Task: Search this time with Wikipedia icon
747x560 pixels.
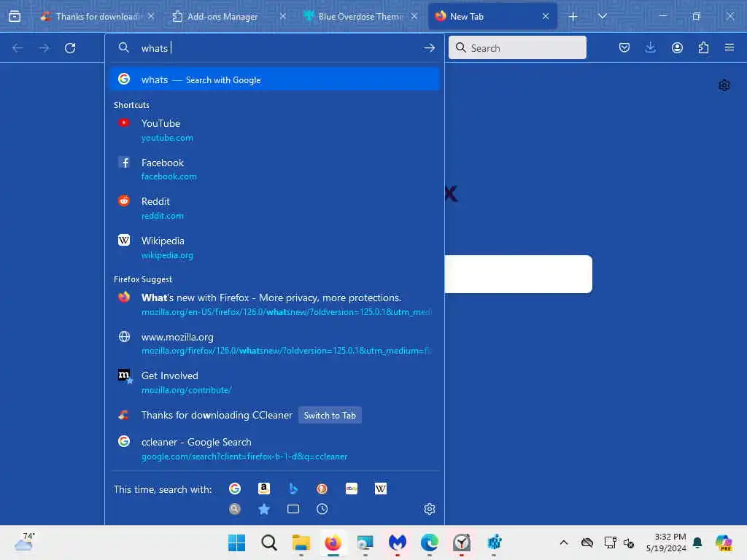Action: pos(381,489)
